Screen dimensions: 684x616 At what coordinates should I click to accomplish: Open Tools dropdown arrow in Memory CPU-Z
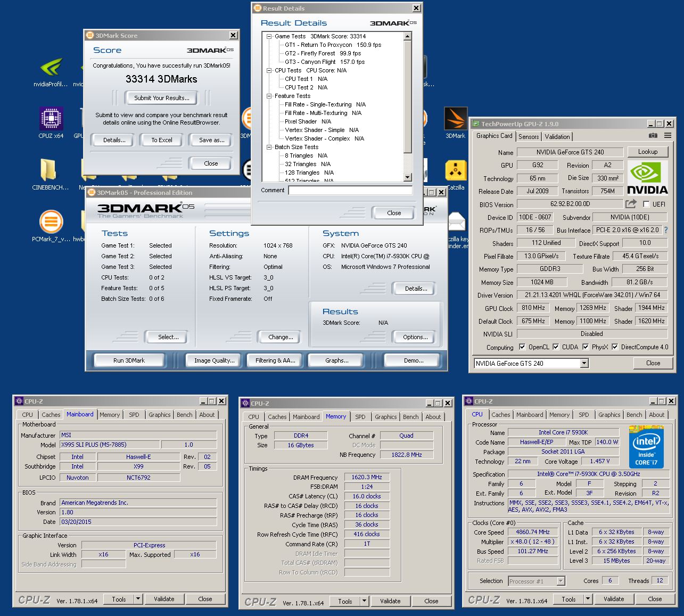(364, 601)
